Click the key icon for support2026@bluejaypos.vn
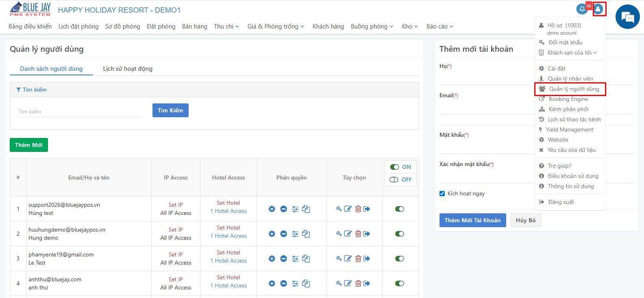 [x=339, y=209]
